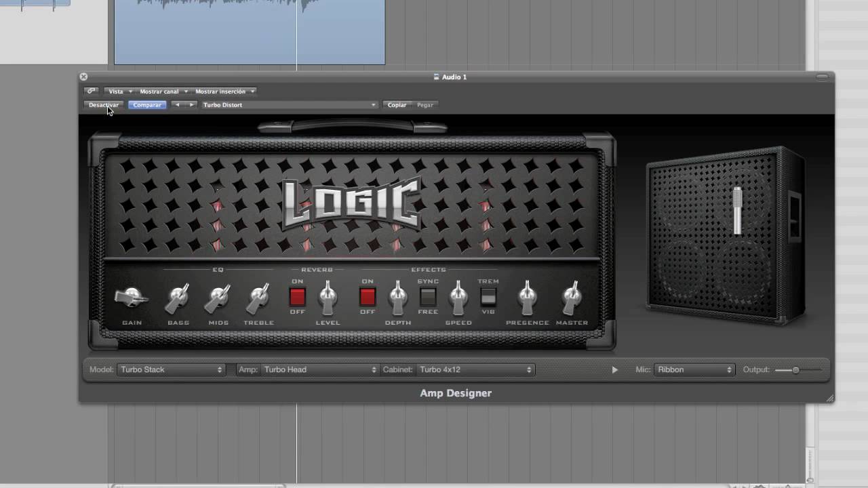Screen dimensions: 868x488
Task: Click the Logic amp logo
Action: [x=351, y=204]
